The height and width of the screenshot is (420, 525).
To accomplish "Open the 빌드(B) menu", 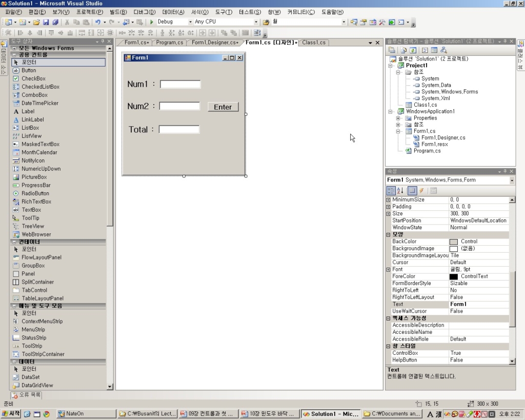I will click(118, 12).
